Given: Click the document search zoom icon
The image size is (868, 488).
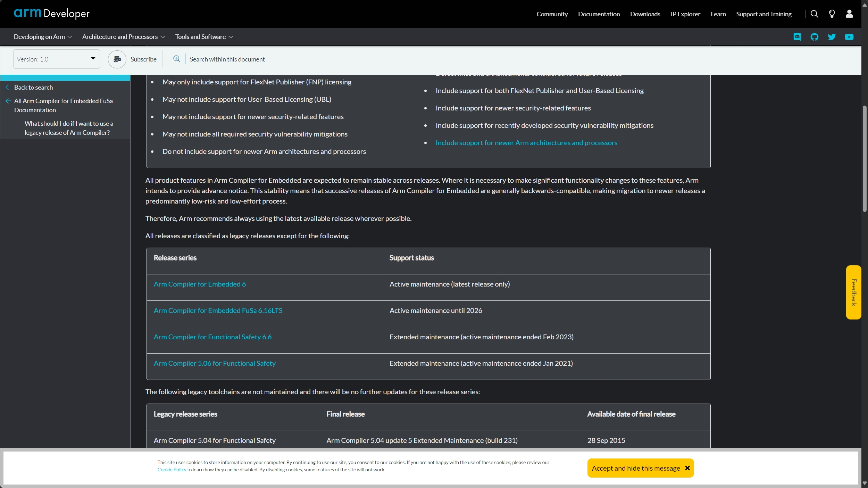Looking at the screenshot, I should [177, 59].
